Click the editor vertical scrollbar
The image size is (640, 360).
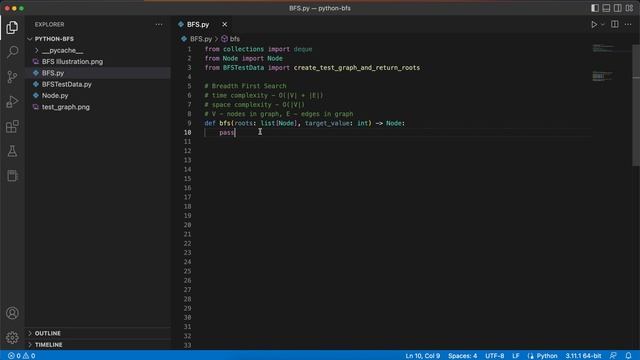636,105
